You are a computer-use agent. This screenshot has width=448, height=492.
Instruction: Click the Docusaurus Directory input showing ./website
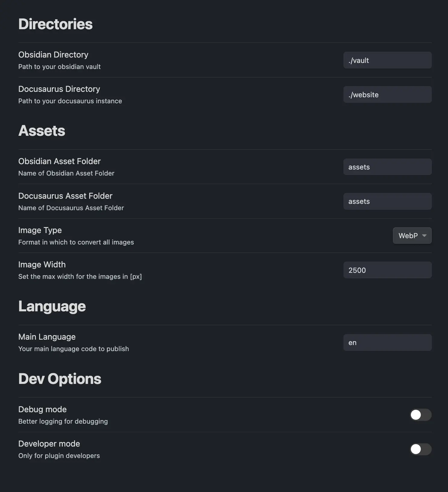point(387,94)
